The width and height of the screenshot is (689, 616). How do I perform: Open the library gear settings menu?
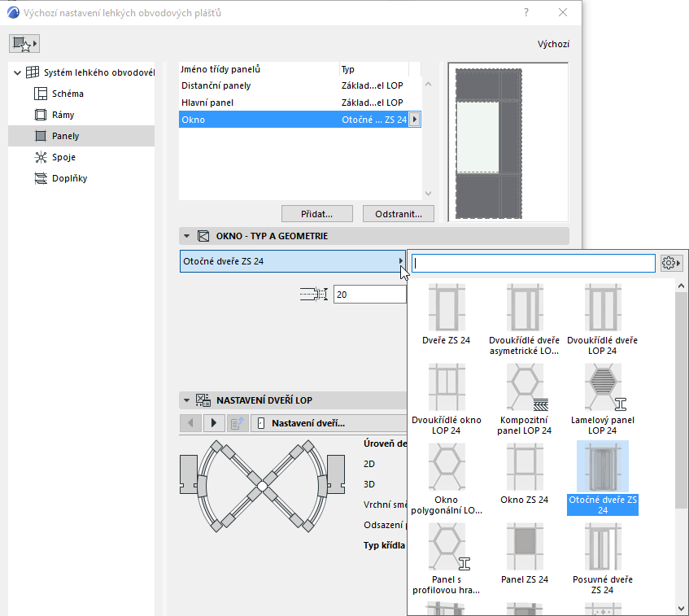point(671,263)
